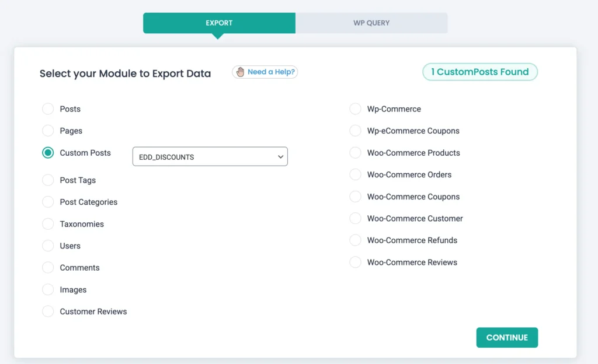
Task: Click the 1 CustomPosts Found badge
Action: [x=480, y=72]
